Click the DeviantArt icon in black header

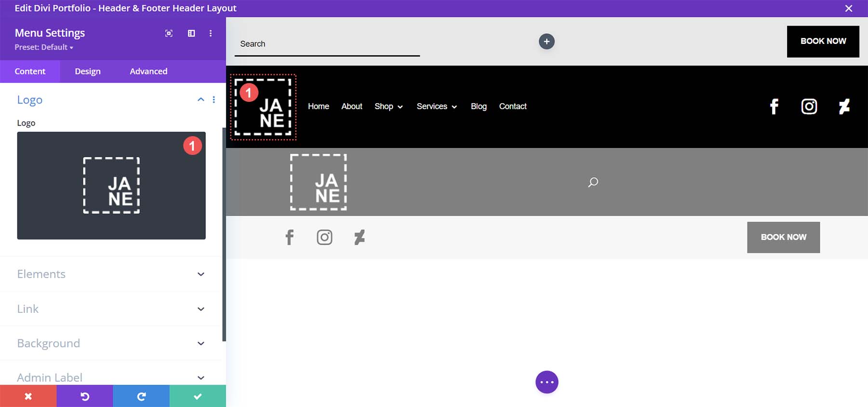tap(844, 107)
